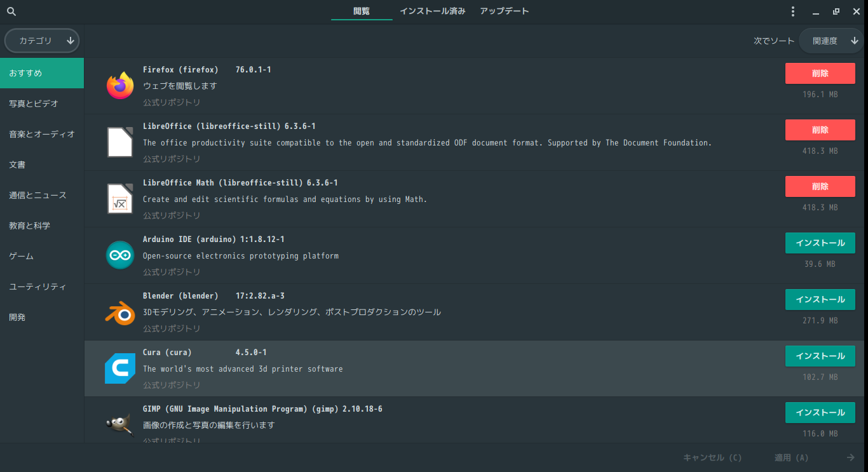The image size is (868, 472).
Task: Click インストール for Arduino IDE
Action: coord(820,243)
